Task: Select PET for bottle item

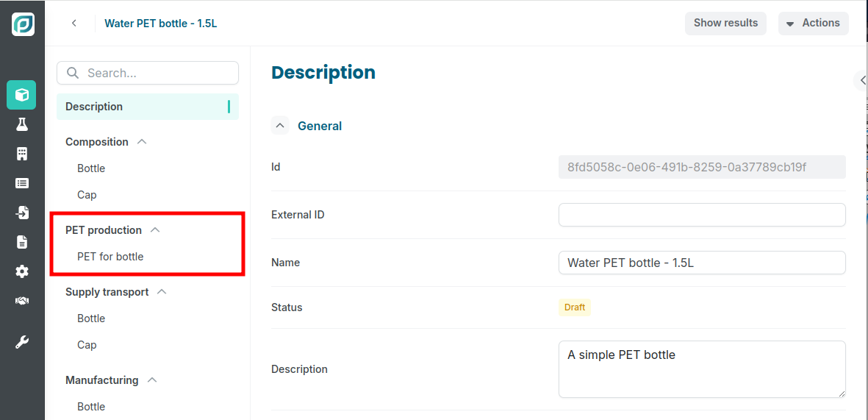Action: point(110,257)
